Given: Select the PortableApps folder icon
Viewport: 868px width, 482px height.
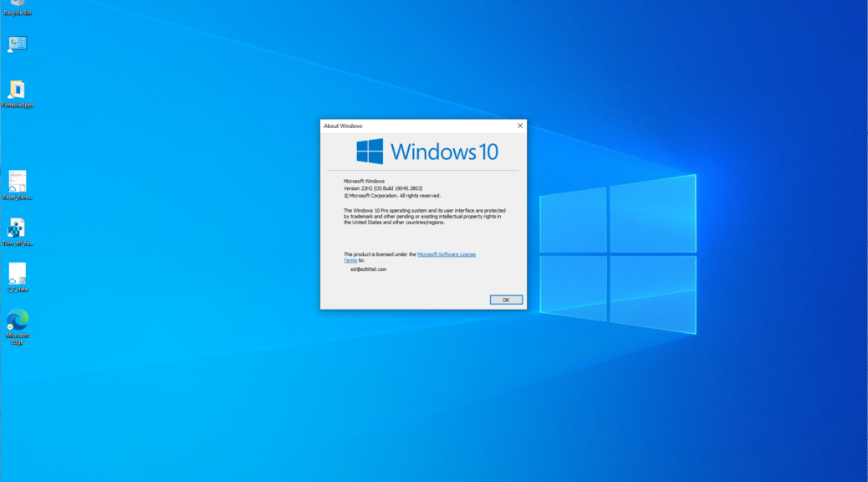Looking at the screenshot, I should click(x=18, y=95).
